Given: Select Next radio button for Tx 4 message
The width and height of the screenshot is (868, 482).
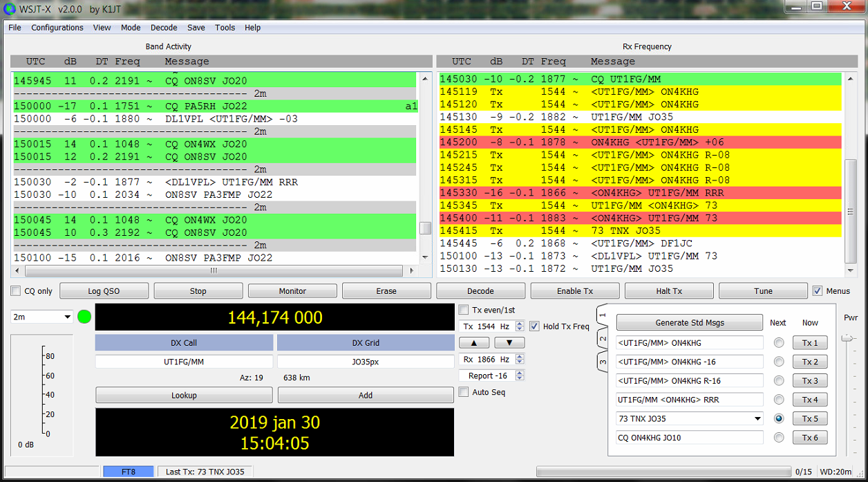Looking at the screenshot, I should point(779,400).
